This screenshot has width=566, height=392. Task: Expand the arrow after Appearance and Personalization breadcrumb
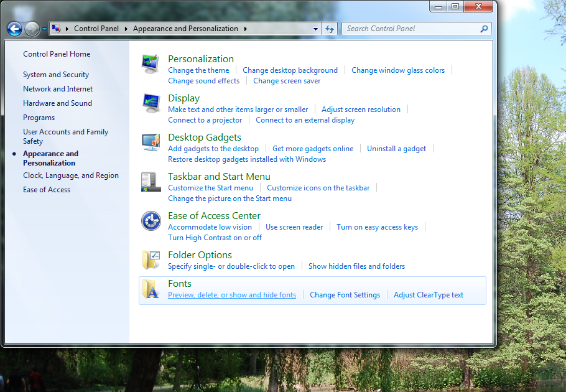pos(246,29)
